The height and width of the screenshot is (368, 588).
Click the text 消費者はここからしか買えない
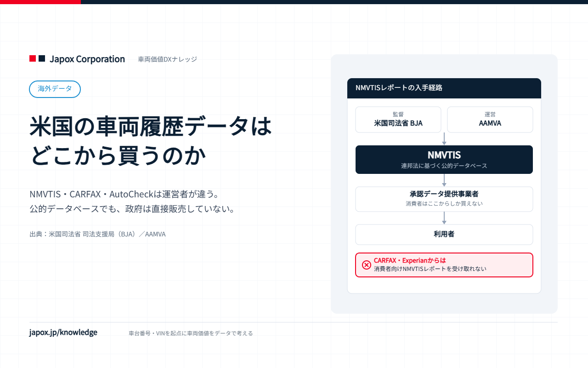pyautogui.click(x=444, y=203)
